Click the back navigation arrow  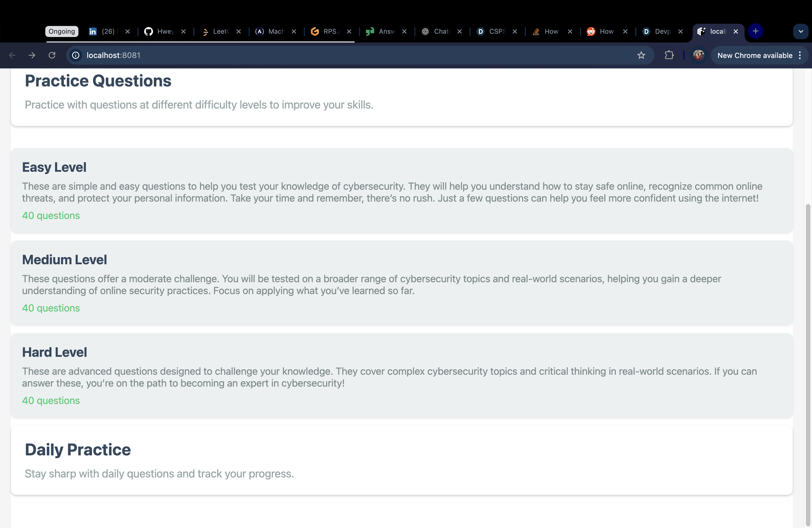point(12,55)
